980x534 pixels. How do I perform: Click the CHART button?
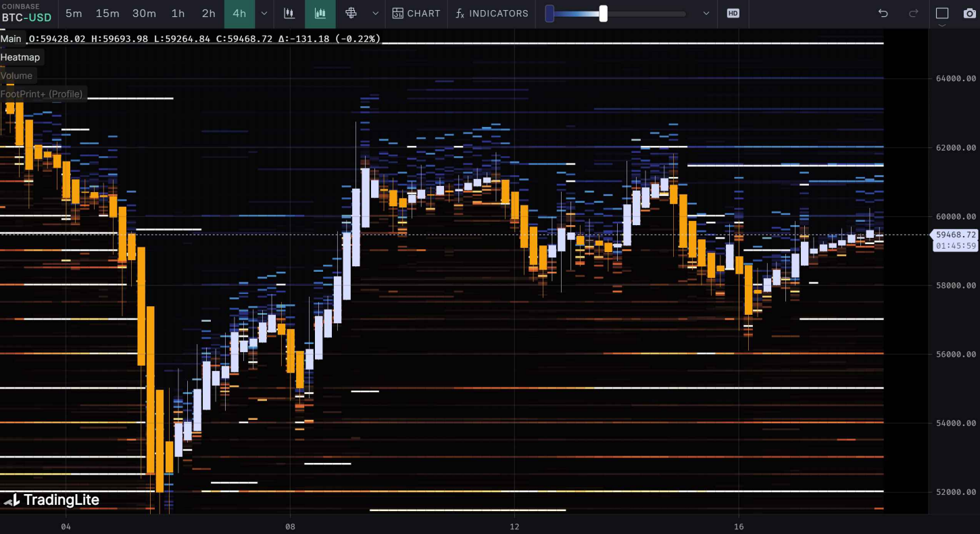pos(416,14)
